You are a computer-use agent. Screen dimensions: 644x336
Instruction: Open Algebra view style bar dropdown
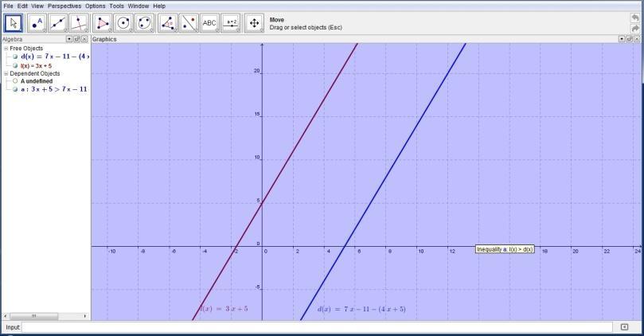pos(69,39)
